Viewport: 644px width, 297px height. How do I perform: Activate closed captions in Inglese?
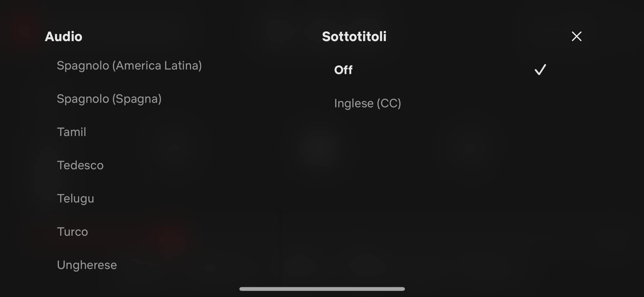[368, 103]
